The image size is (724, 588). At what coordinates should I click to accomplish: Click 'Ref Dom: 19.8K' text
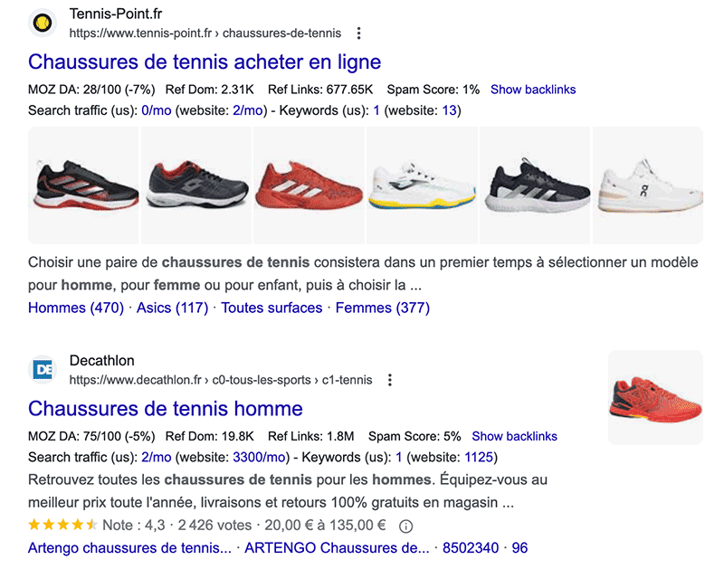point(210,436)
